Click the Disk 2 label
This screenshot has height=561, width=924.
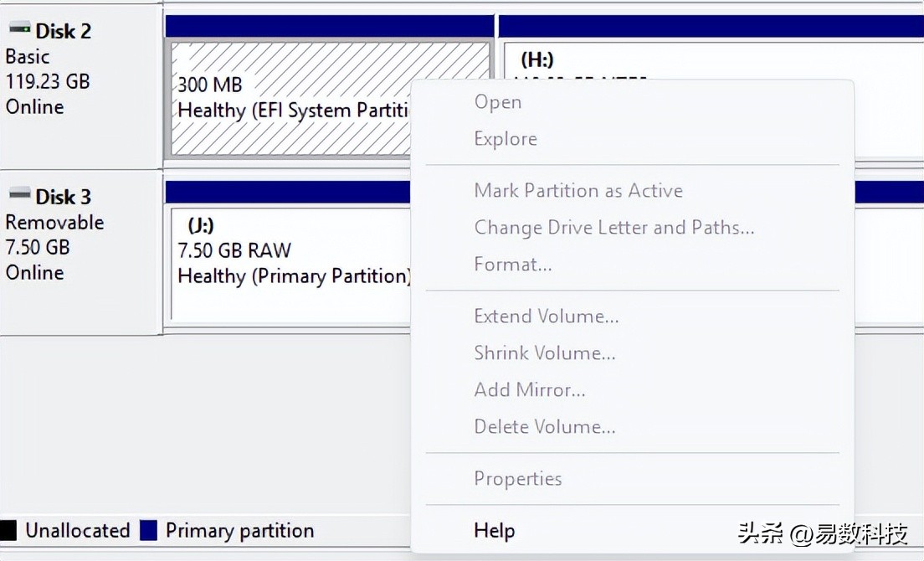pyautogui.click(x=63, y=31)
